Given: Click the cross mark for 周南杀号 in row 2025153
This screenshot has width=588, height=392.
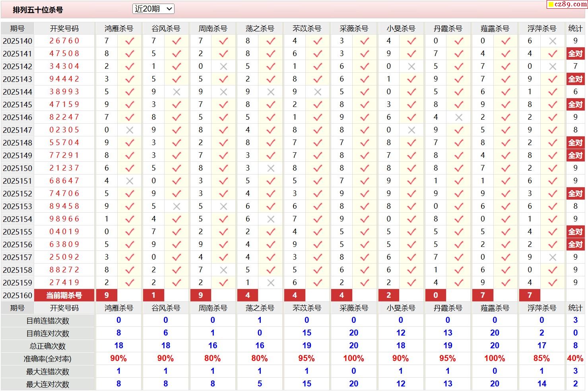Looking at the screenshot, I should (x=223, y=206).
